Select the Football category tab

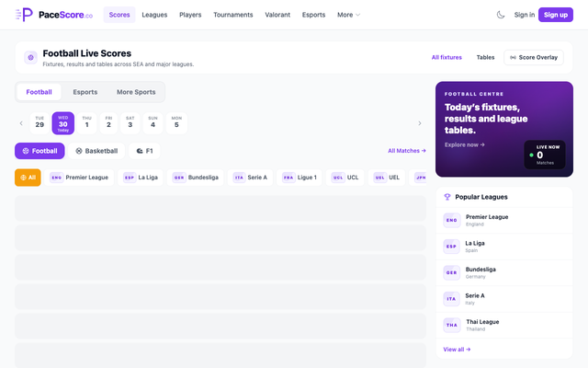pos(39,92)
